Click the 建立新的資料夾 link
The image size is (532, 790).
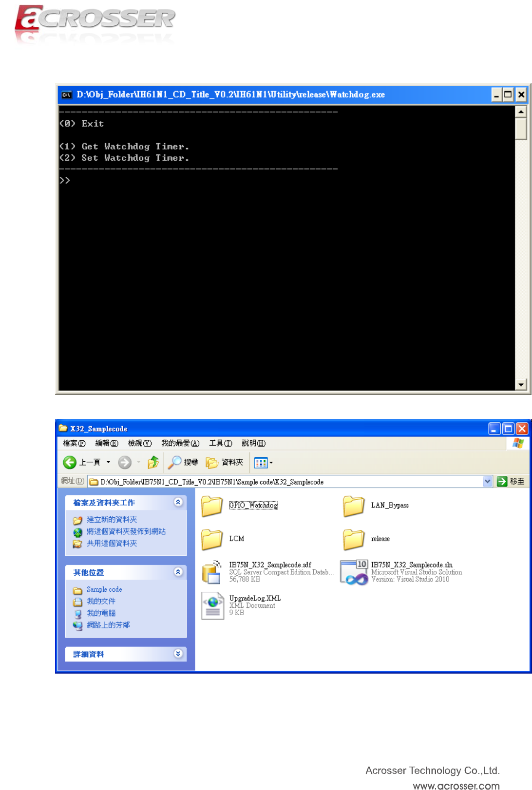click(x=112, y=520)
